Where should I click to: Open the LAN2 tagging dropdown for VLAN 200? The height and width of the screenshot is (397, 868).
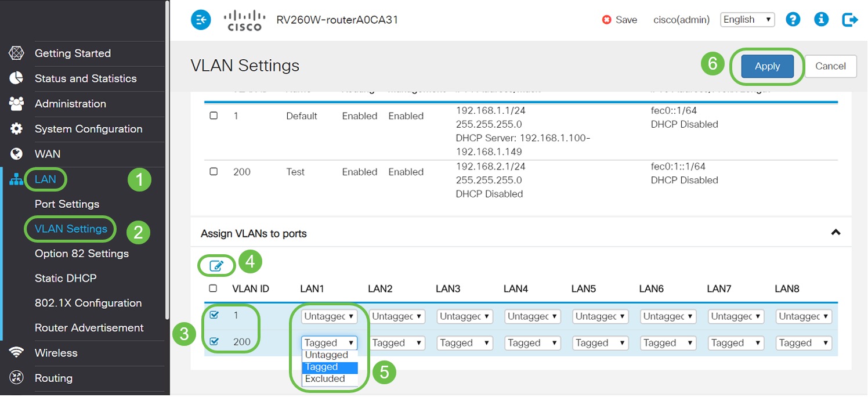[x=397, y=343]
